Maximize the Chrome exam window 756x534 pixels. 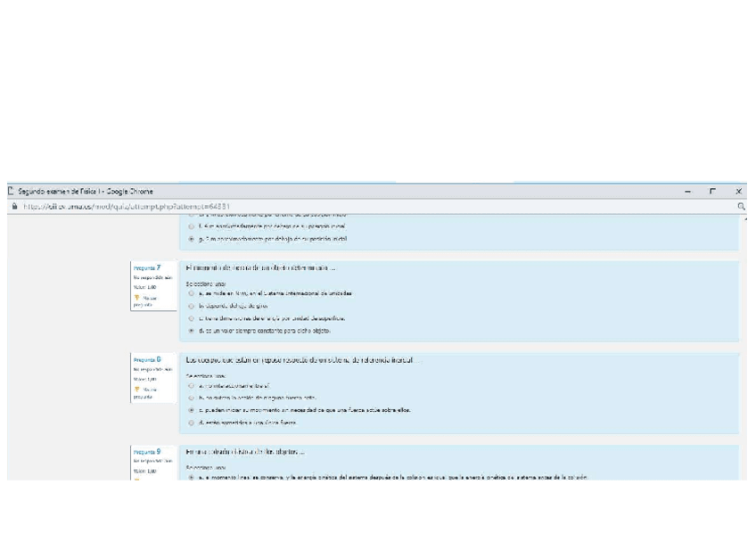point(712,191)
